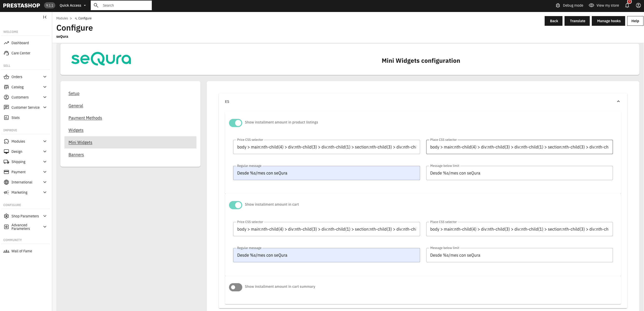The width and height of the screenshot is (644, 311).
Task: Click the Dashboard trend icon
Action: 6,43
